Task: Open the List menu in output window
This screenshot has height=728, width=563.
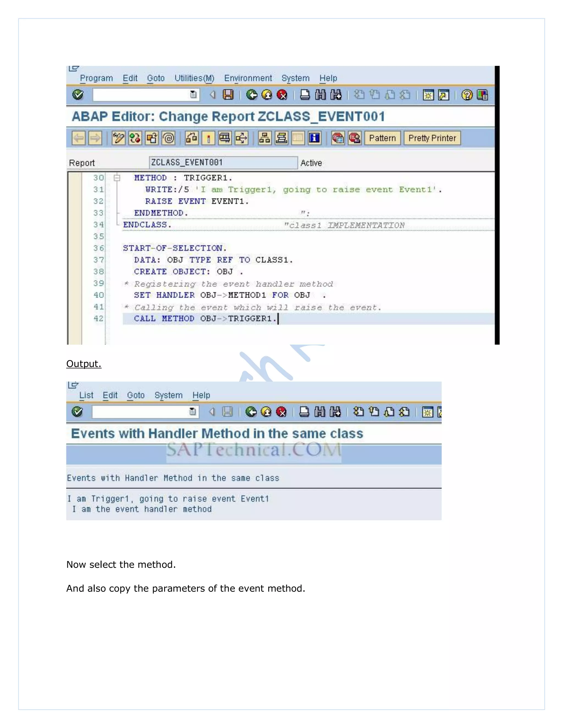Action: click(86, 395)
